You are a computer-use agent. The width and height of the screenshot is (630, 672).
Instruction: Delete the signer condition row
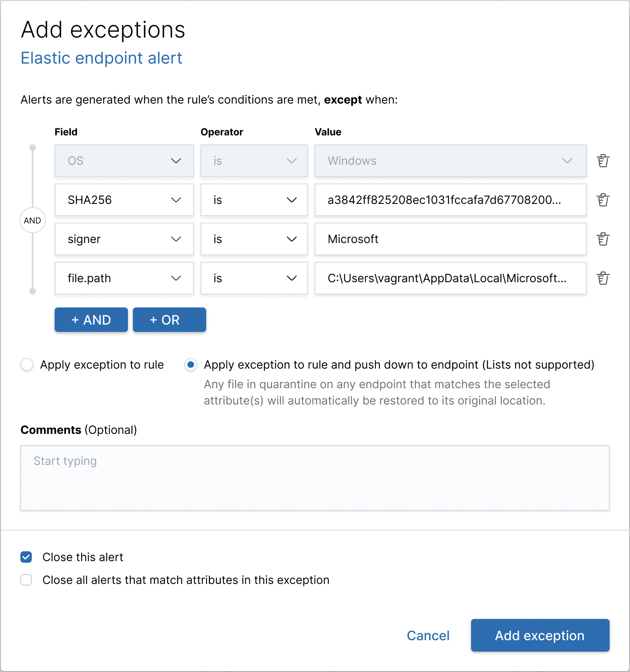point(603,239)
